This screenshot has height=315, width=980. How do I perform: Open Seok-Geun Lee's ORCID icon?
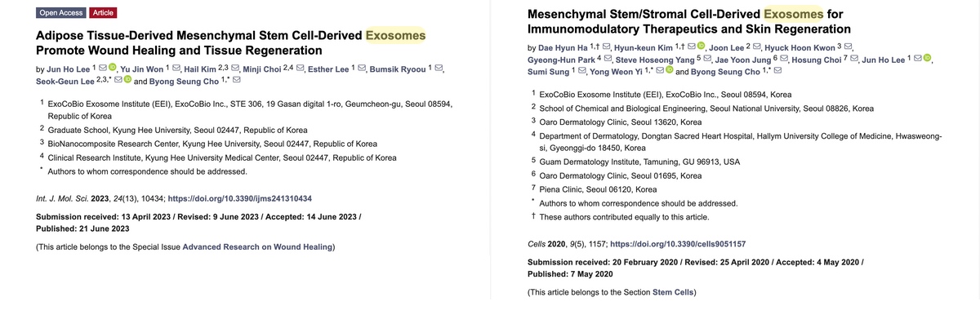tap(128, 80)
